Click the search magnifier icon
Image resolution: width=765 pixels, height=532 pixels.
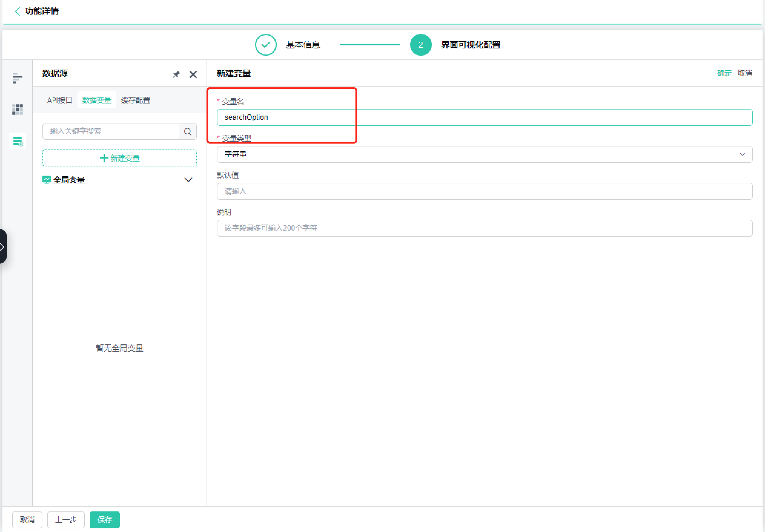(x=187, y=132)
